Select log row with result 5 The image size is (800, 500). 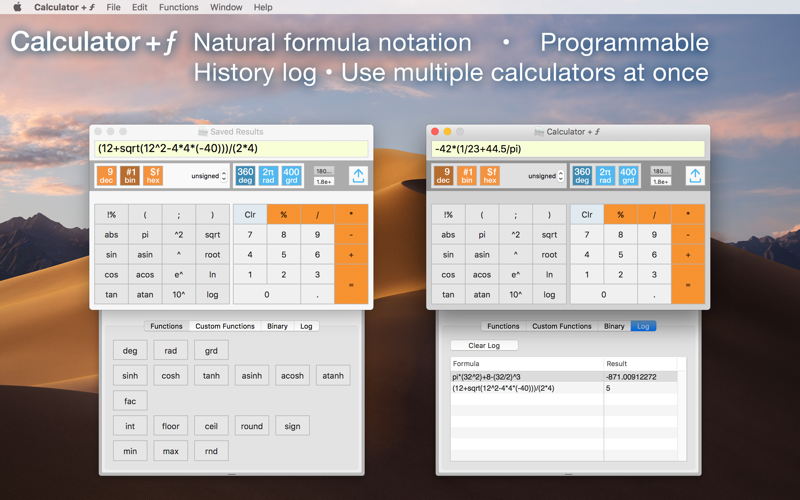tap(564, 388)
